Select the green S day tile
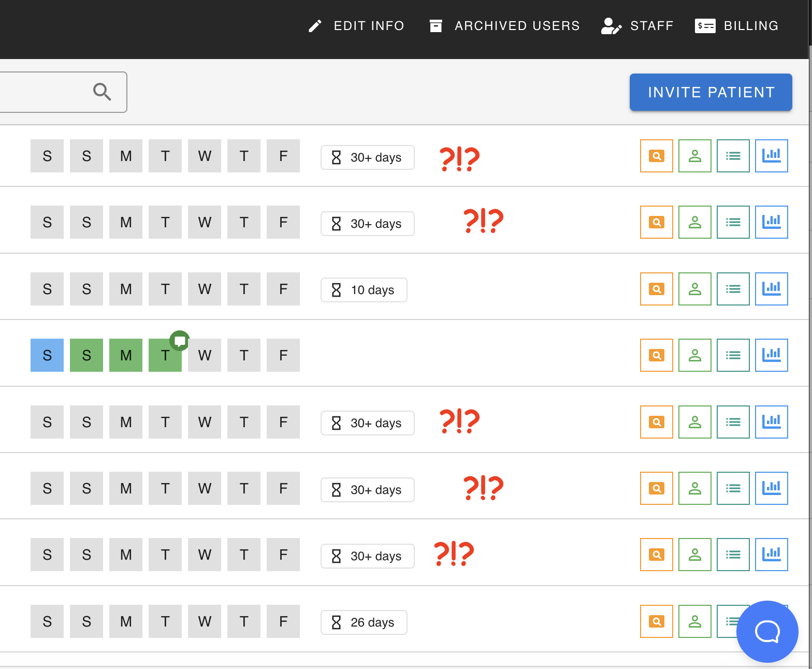 [x=86, y=355]
